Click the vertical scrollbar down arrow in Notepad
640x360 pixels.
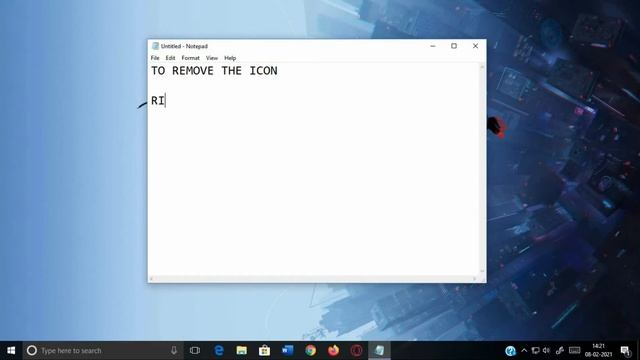[482, 271]
